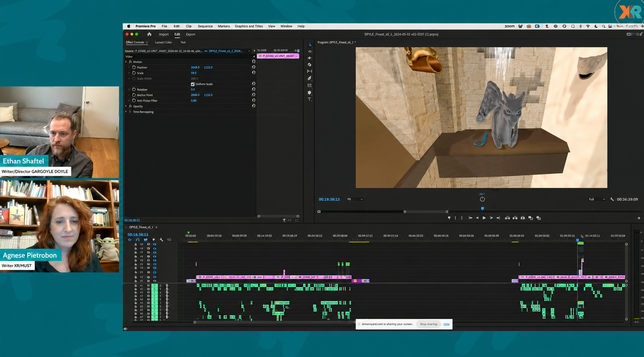Open the Graphics and Titles menu

(249, 26)
